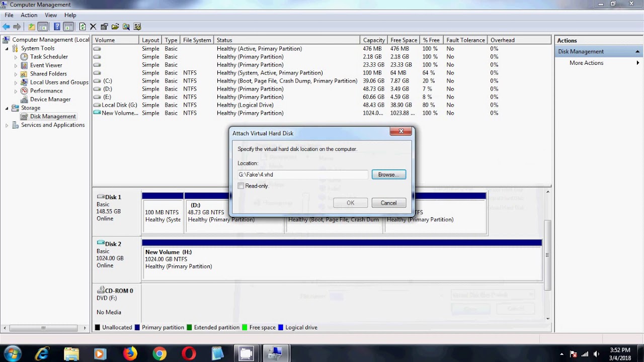Image resolution: width=644 pixels, height=362 pixels.
Task: Sort by the Free Space column header
Action: pyautogui.click(x=404, y=40)
